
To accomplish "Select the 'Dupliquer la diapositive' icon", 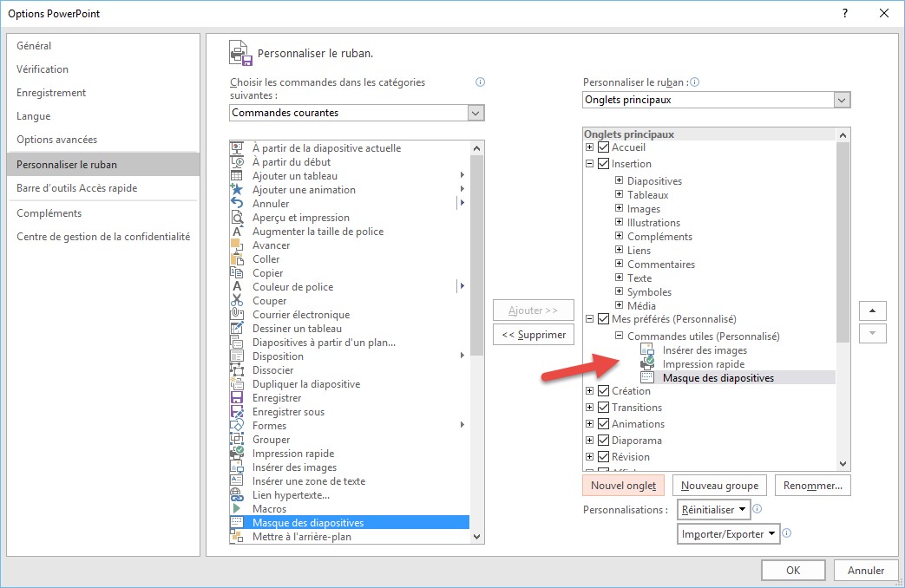I will pyautogui.click(x=237, y=383).
